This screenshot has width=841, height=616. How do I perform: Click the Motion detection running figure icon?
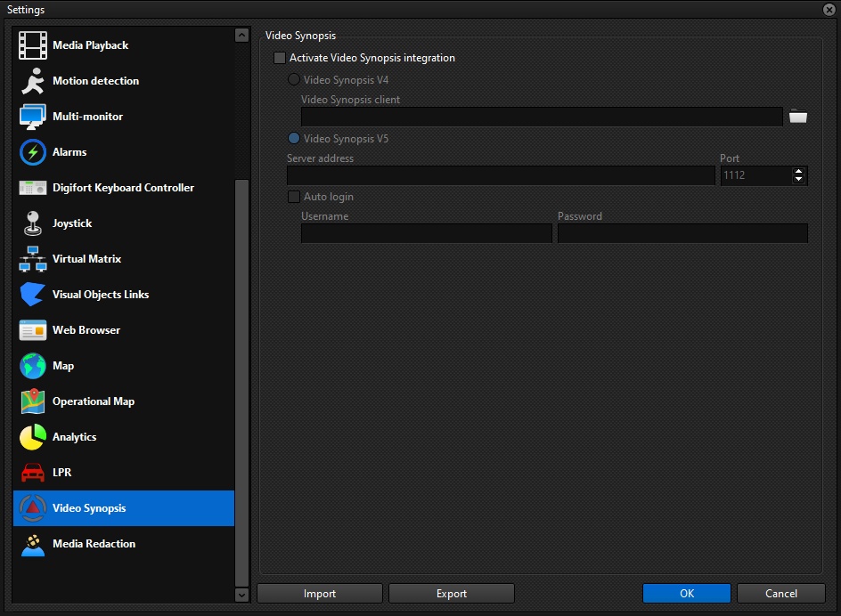click(x=33, y=81)
